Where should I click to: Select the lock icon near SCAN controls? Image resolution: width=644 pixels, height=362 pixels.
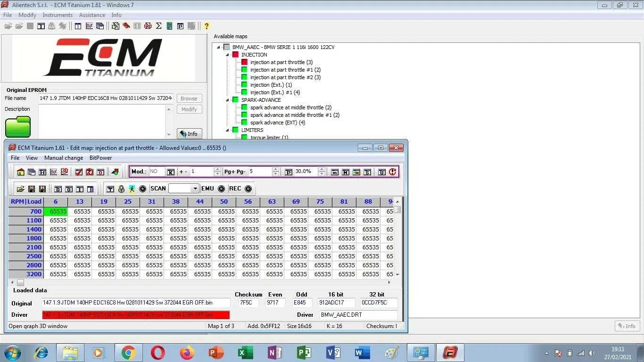tap(121, 188)
